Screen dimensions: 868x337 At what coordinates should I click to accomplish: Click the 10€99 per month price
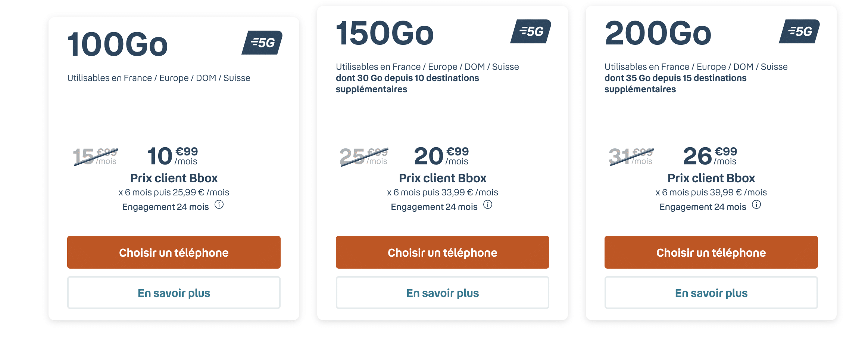(x=172, y=156)
